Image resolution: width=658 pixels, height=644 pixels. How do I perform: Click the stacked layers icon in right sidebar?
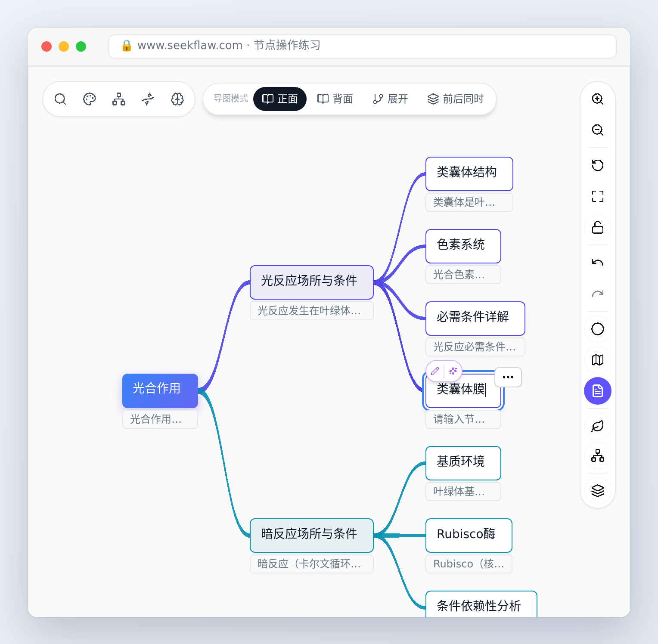click(598, 491)
